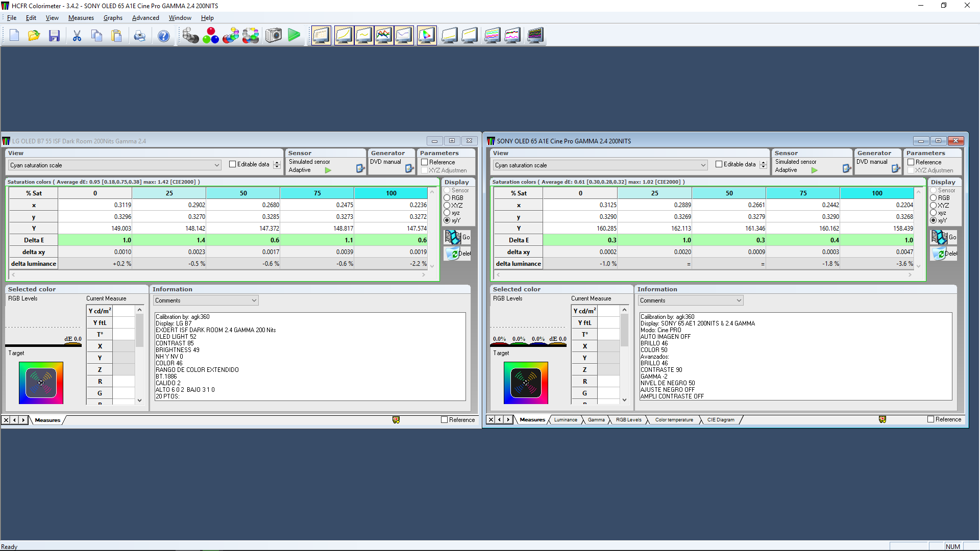Viewport: 980px width, 551px height.
Task: Click the target color swatch in Sony window
Action: click(x=526, y=383)
